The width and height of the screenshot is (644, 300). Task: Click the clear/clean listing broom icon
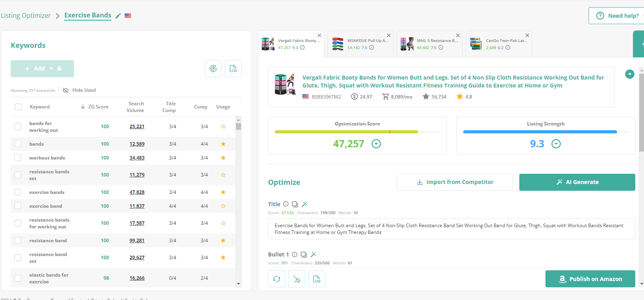[x=296, y=279]
